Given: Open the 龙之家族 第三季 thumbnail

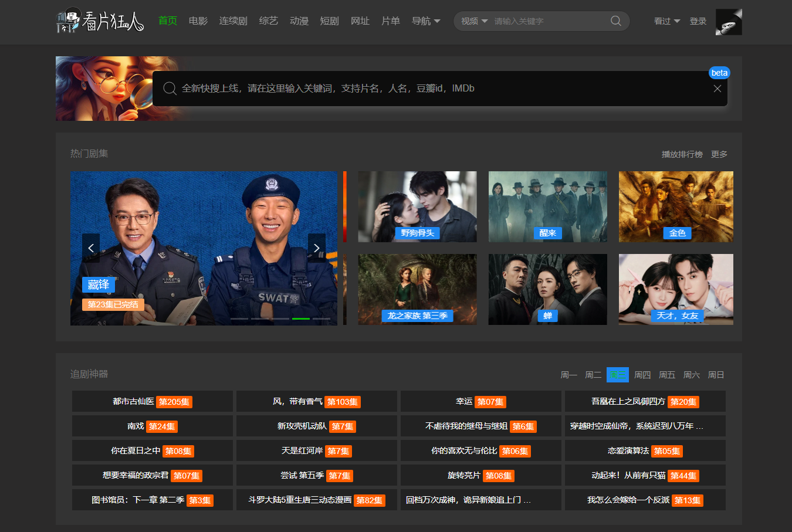Looking at the screenshot, I should pyautogui.click(x=418, y=289).
